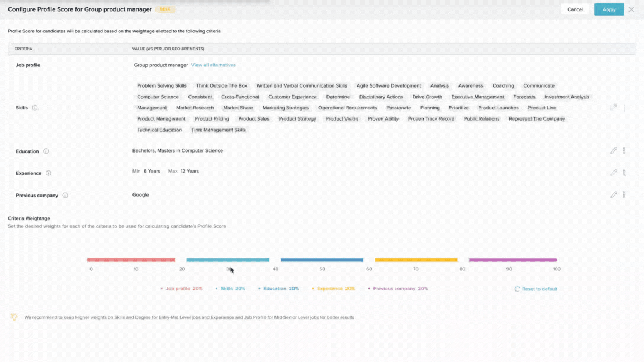The image size is (644, 362).
Task: Click the BETA badge beside the title
Action: tap(165, 9)
